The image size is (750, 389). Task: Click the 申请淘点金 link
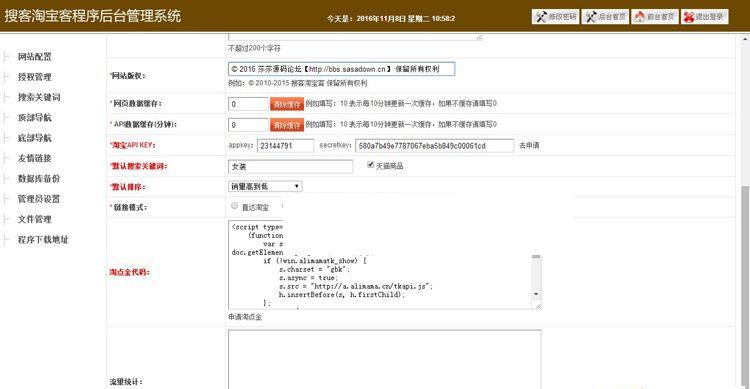pos(245,317)
